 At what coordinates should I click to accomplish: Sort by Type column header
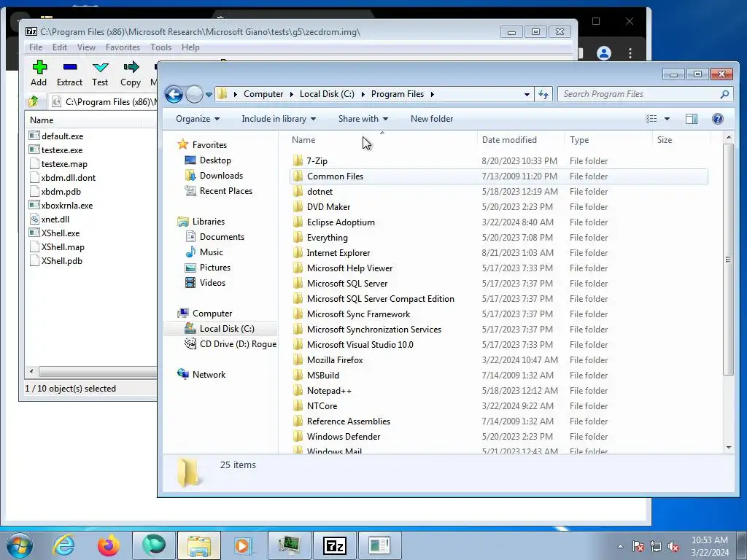[x=608, y=140]
